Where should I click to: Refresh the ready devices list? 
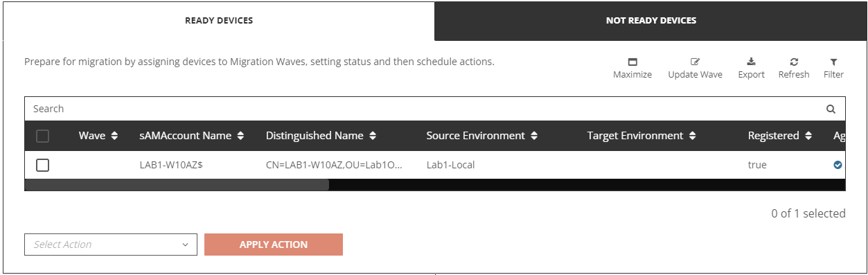[794, 62]
